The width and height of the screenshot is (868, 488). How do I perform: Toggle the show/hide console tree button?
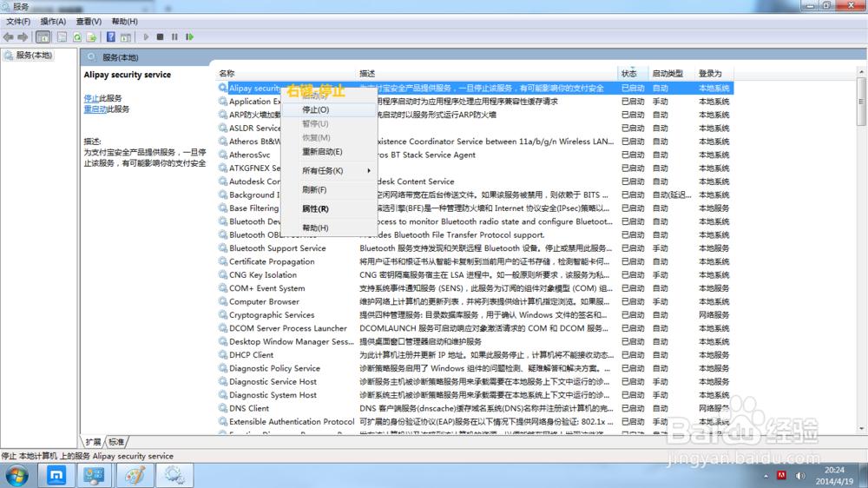pos(43,37)
